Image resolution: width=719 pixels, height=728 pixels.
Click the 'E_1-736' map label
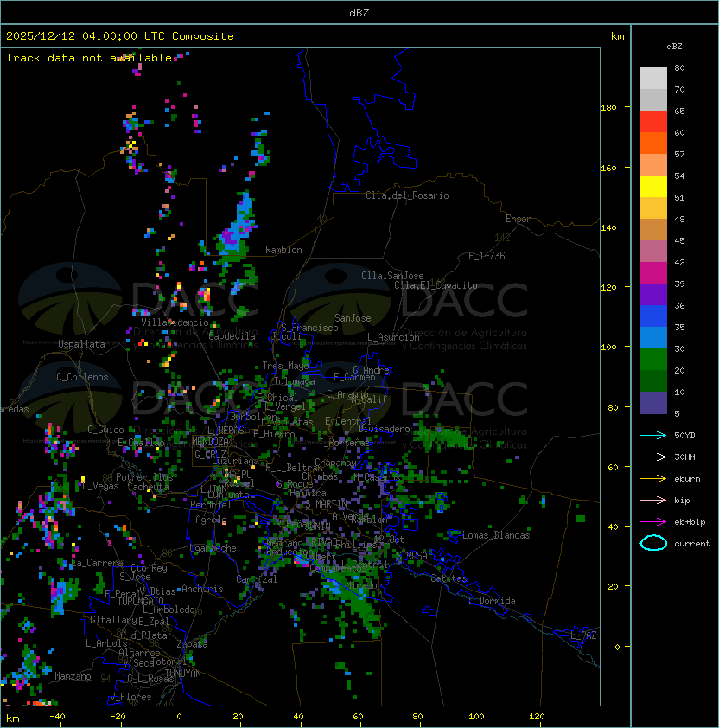pyautogui.click(x=487, y=256)
